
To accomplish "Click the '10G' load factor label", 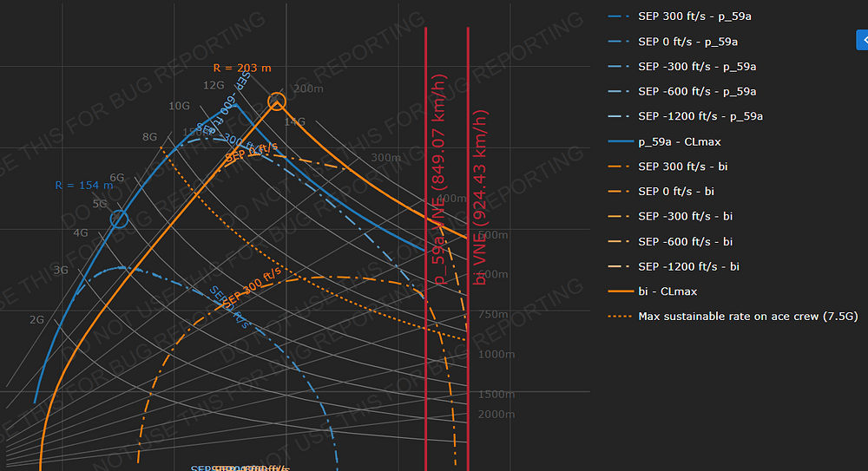I will (180, 106).
